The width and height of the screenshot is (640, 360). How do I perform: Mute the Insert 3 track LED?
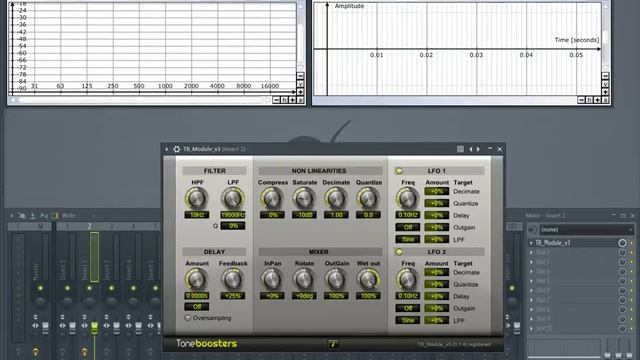pyautogui.click(x=111, y=288)
